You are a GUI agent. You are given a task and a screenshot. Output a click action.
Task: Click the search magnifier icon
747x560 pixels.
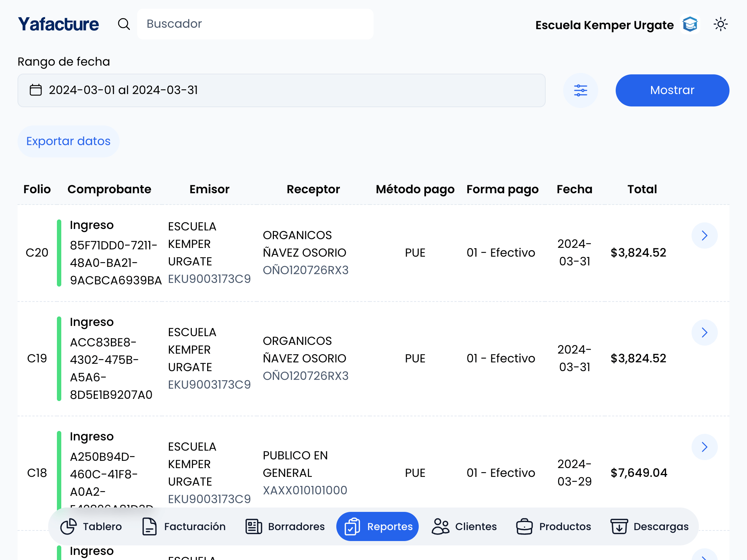(x=124, y=24)
